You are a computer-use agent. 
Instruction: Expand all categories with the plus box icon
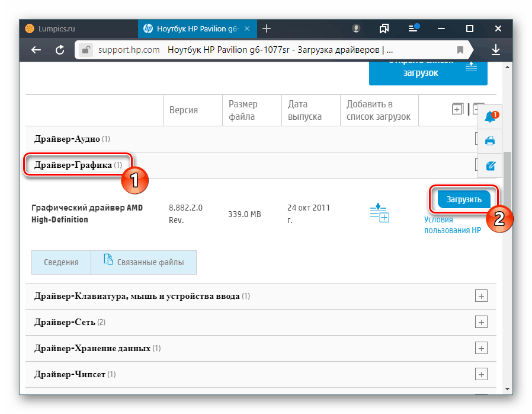pyautogui.click(x=457, y=109)
